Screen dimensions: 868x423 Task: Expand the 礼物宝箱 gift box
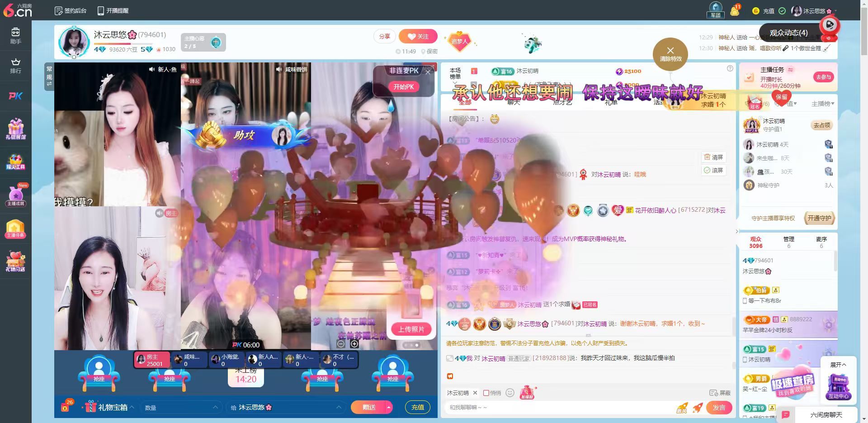point(110,407)
